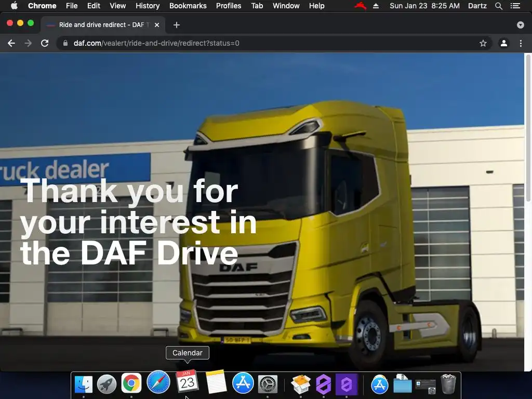The height and width of the screenshot is (399, 532).
Task: Open System Preferences from the dock
Action: 268,384
